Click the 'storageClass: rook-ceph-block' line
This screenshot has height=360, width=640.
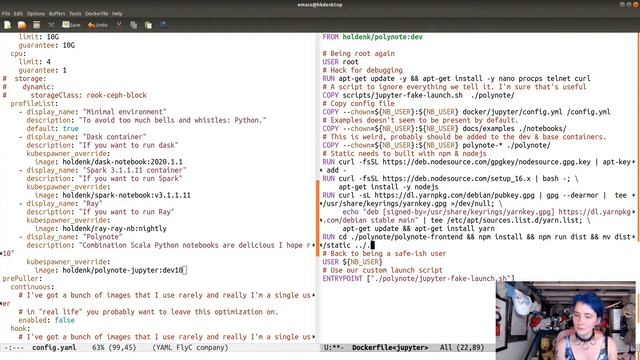[x=74, y=95]
